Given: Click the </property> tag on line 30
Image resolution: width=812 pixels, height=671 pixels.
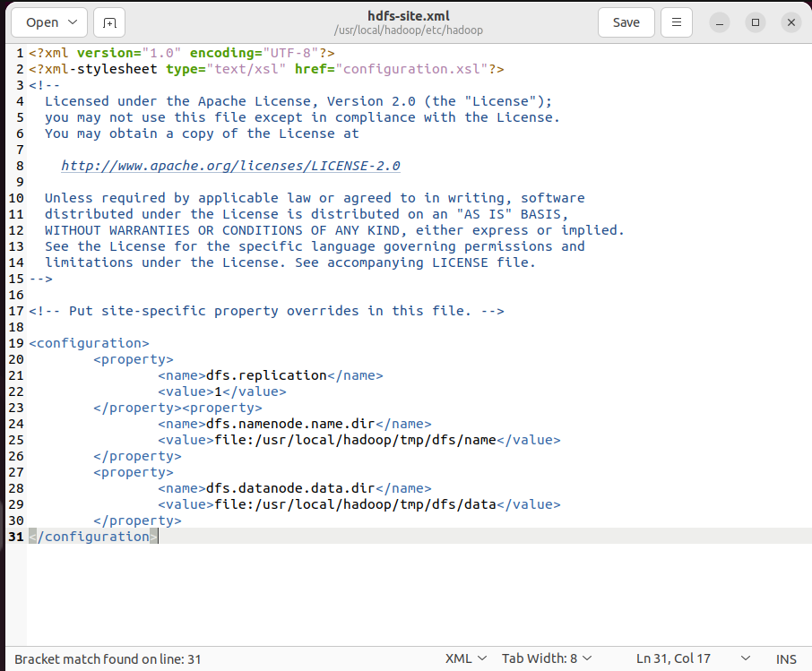Looking at the screenshot, I should [x=137, y=520].
